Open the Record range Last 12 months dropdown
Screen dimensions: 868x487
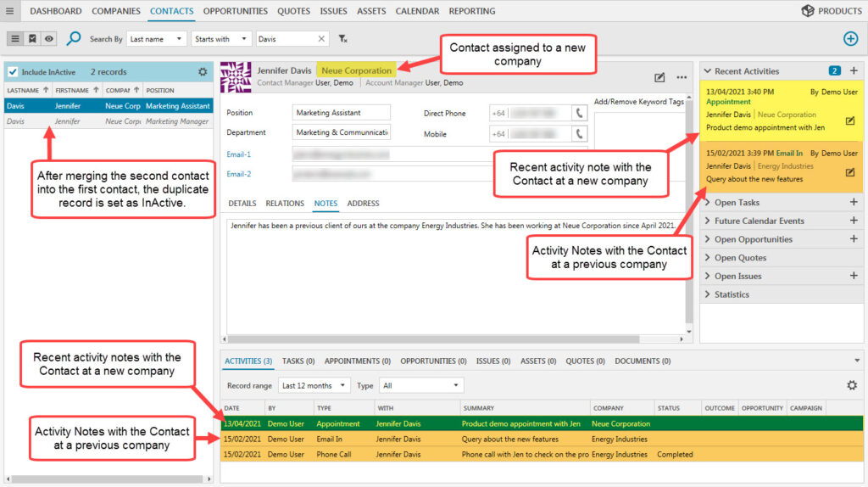point(314,385)
